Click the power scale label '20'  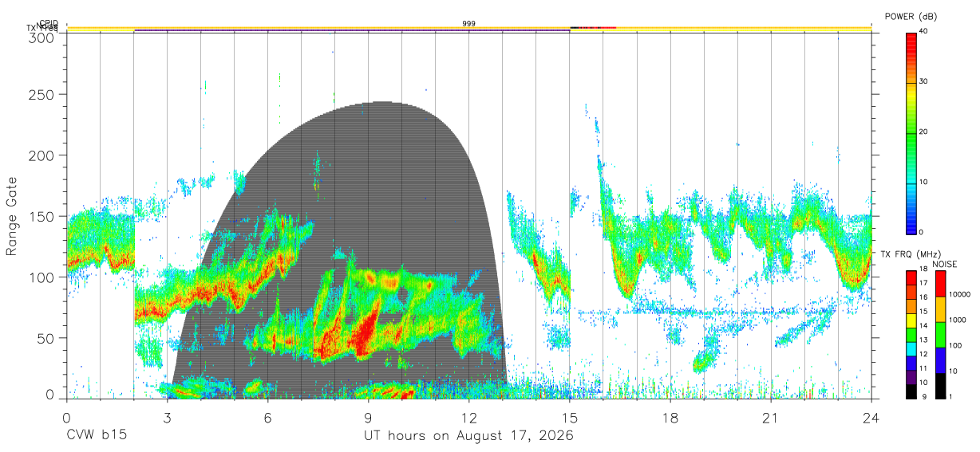(924, 132)
